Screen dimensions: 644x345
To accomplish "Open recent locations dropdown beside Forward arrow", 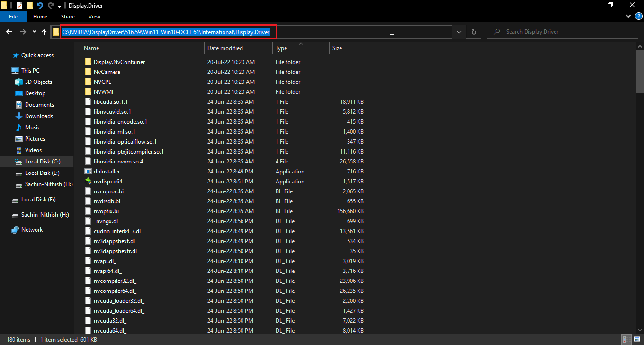I will (34, 32).
